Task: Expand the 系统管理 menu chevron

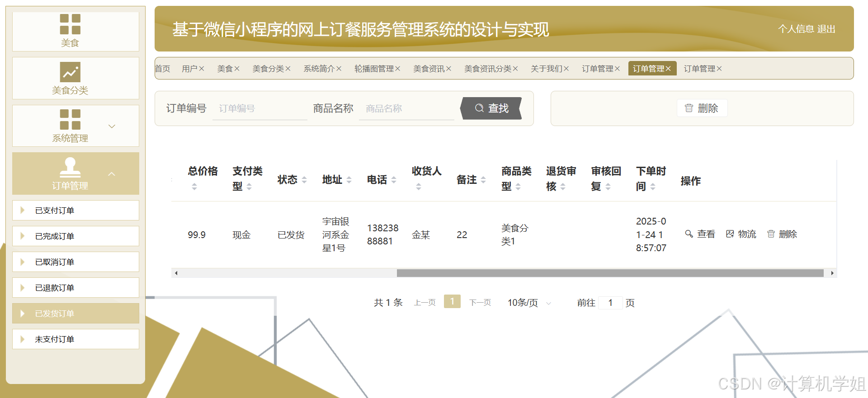Action: click(112, 126)
